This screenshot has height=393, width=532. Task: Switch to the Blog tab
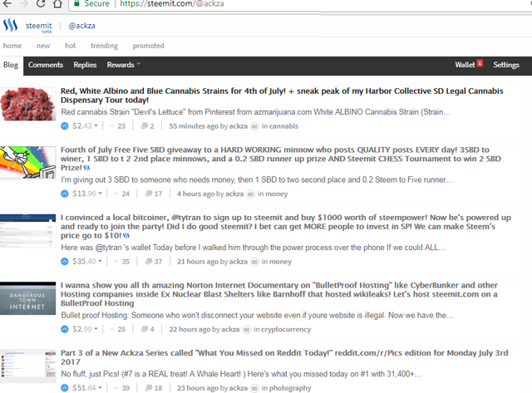11,65
